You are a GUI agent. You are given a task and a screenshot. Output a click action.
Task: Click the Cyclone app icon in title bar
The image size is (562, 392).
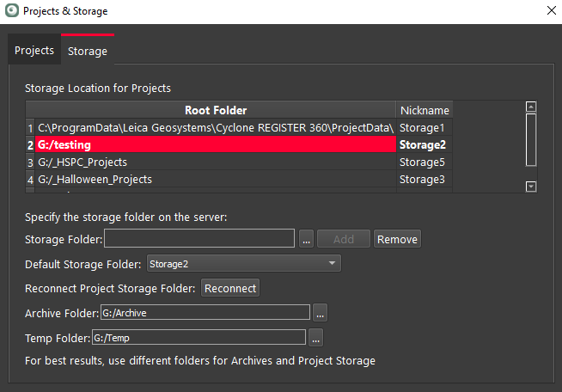pos(10,11)
